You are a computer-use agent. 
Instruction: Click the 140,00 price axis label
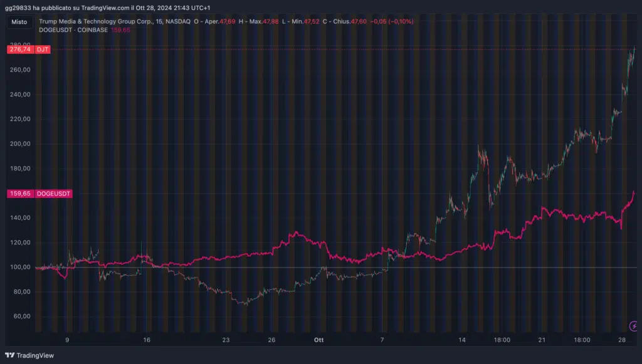click(x=20, y=218)
